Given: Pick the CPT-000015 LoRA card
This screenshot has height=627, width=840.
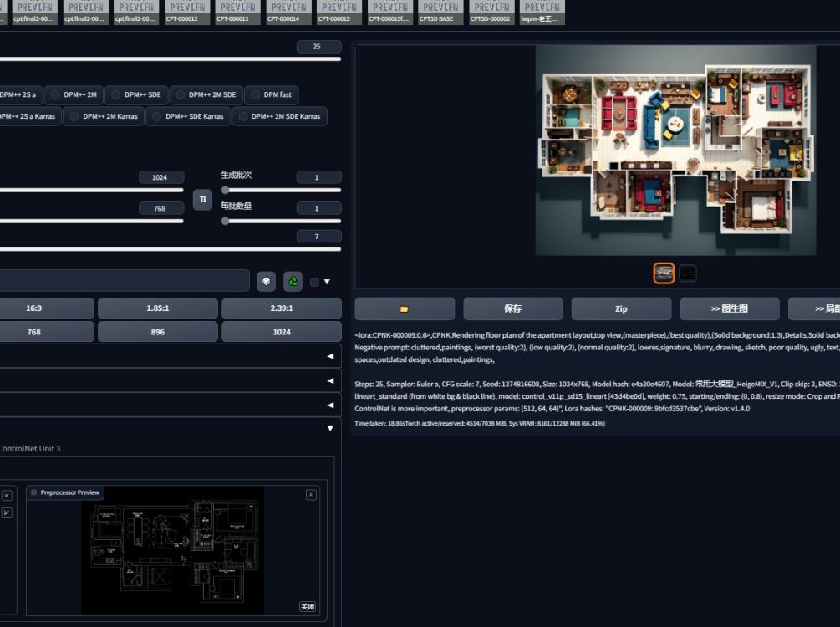Looking at the screenshot, I should click(339, 12).
